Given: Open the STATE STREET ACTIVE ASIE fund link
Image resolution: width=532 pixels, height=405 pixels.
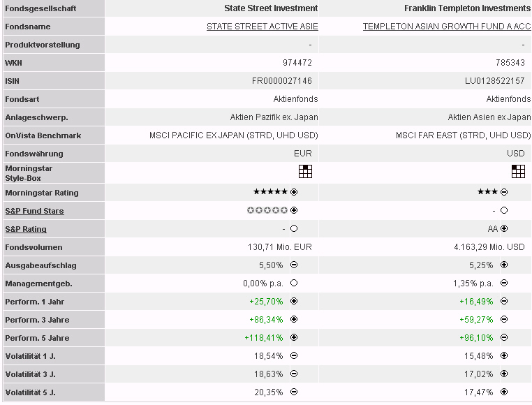Looking at the screenshot, I should (262, 27).
